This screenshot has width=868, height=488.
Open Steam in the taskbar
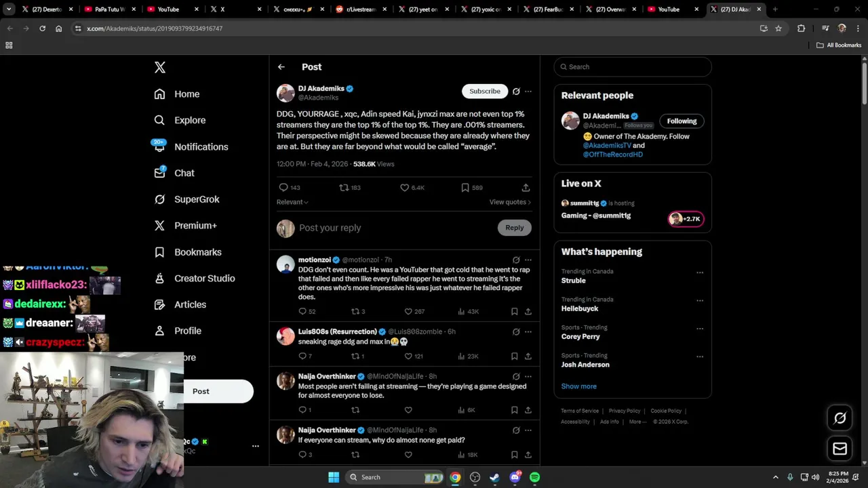point(494,477)
